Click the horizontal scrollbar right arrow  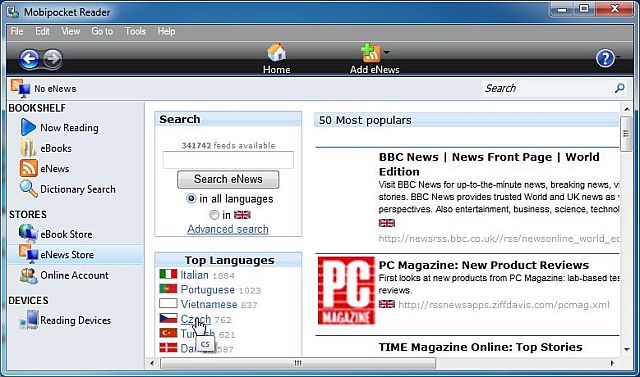(x=612, y=363)
